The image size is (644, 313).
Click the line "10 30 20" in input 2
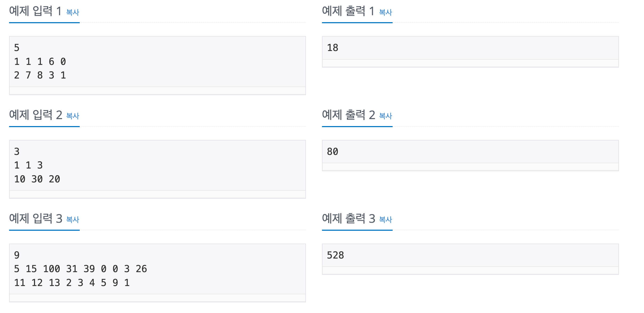pos(37,179)
